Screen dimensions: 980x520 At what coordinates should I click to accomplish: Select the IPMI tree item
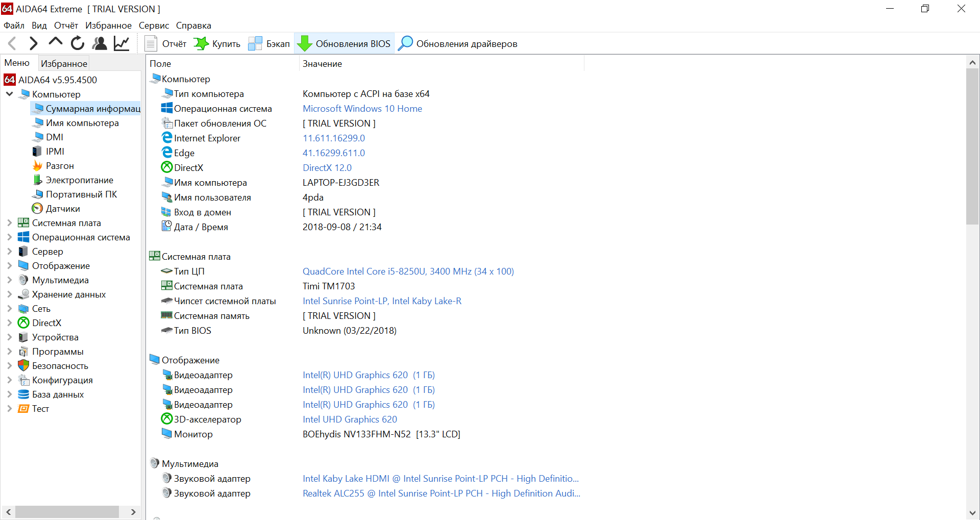pos(48,152)
